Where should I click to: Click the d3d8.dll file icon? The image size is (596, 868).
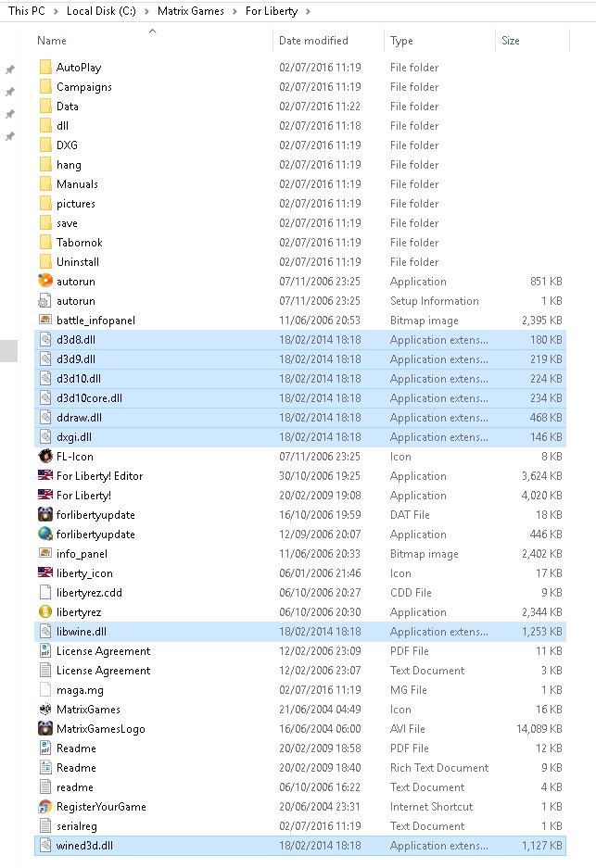coord(45,339)
